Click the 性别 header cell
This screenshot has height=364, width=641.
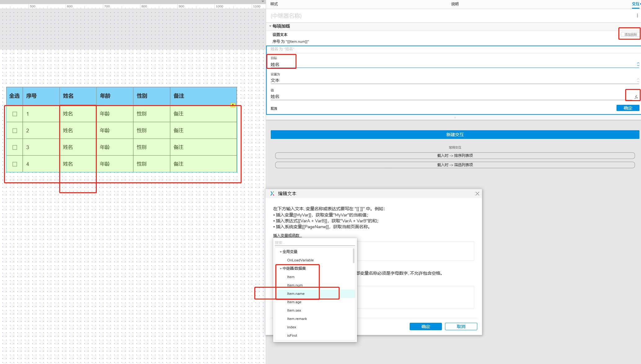pos(152,96)
